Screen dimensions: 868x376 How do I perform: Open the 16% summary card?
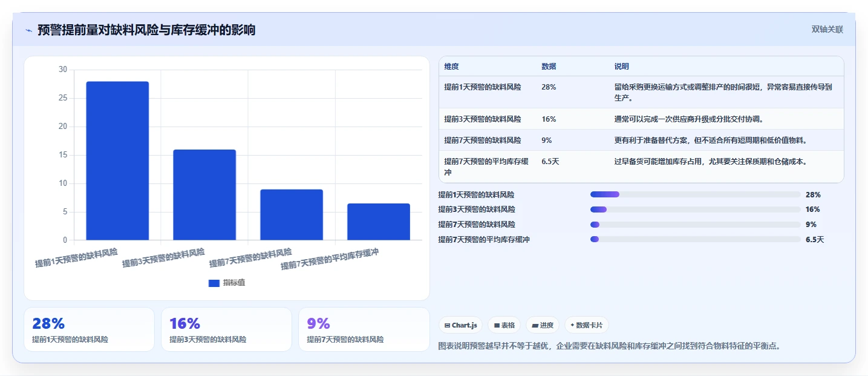[x=226, y=329]
